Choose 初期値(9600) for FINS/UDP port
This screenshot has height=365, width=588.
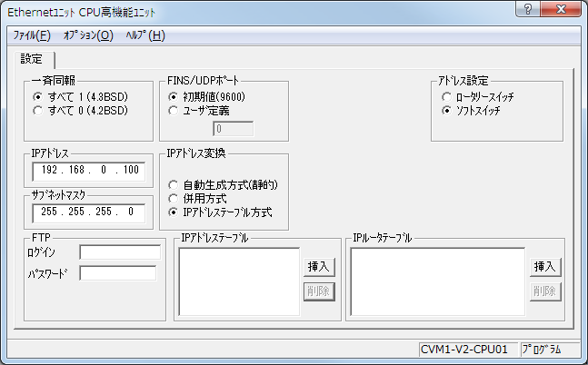[x=174, y=96]
